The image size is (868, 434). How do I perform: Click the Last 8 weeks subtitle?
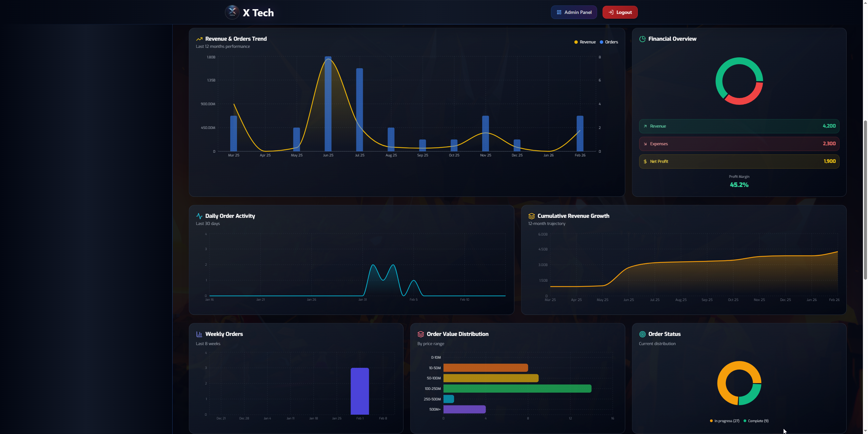(208, 344)
